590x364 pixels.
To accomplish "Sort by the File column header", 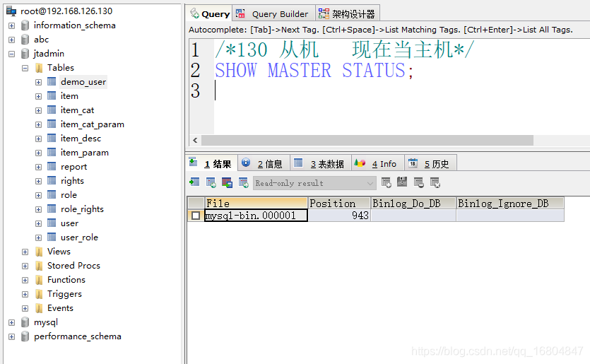I will click(256, 204).
